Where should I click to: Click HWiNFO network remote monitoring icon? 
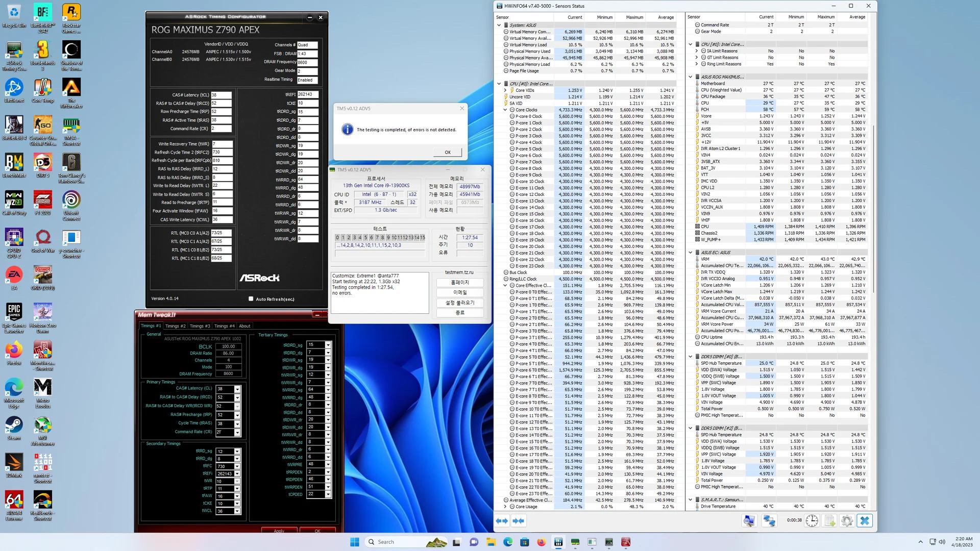[x=769, y=521]
